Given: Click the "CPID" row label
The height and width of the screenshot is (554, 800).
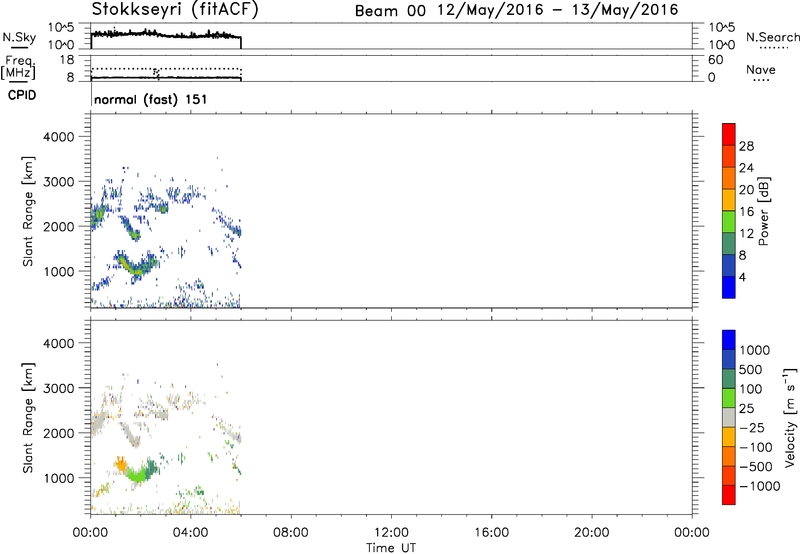Looking at the screenshot, I should 22,95.
